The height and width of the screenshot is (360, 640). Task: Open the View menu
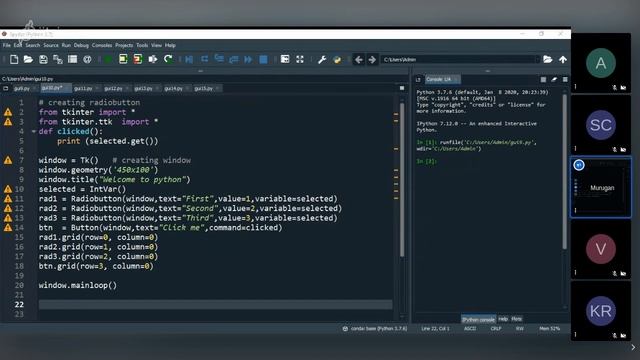156,45
